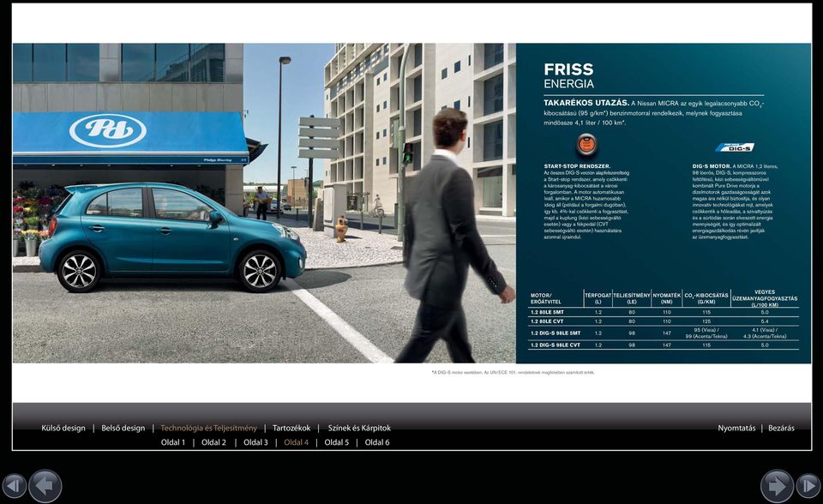Open the Tartozékok section
The image size is (823, 504).
(x=291, y=428)
